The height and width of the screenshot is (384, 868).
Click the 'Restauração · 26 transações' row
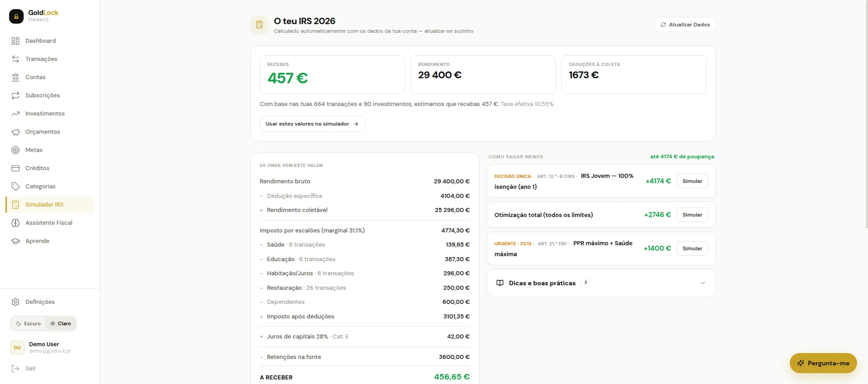coord(364,288)
